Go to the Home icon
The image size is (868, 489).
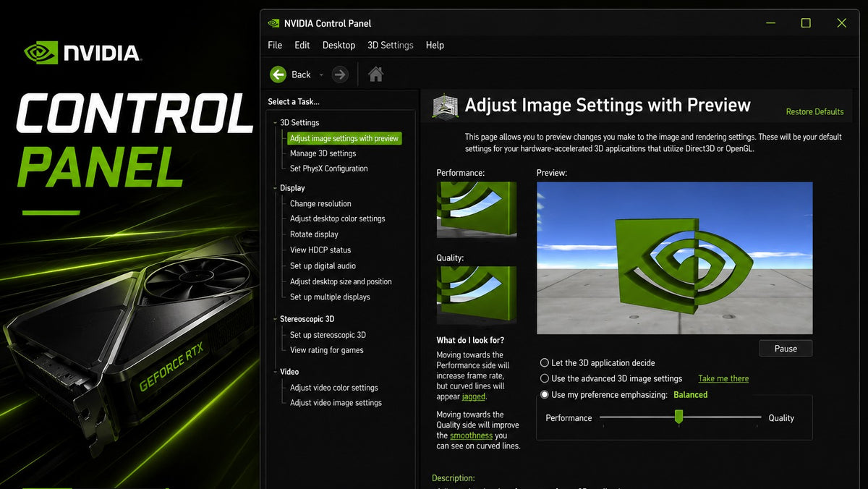click(x=375, y=74)
